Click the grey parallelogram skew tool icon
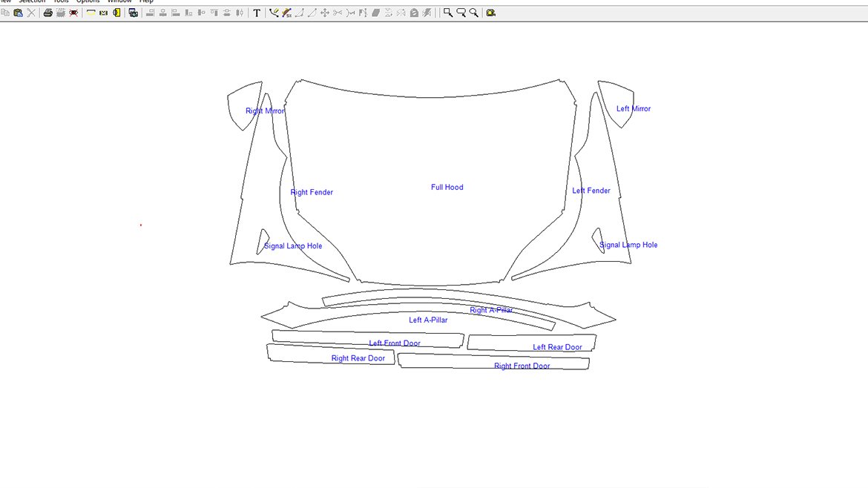 pyautogui.click(x=376, y=13)
